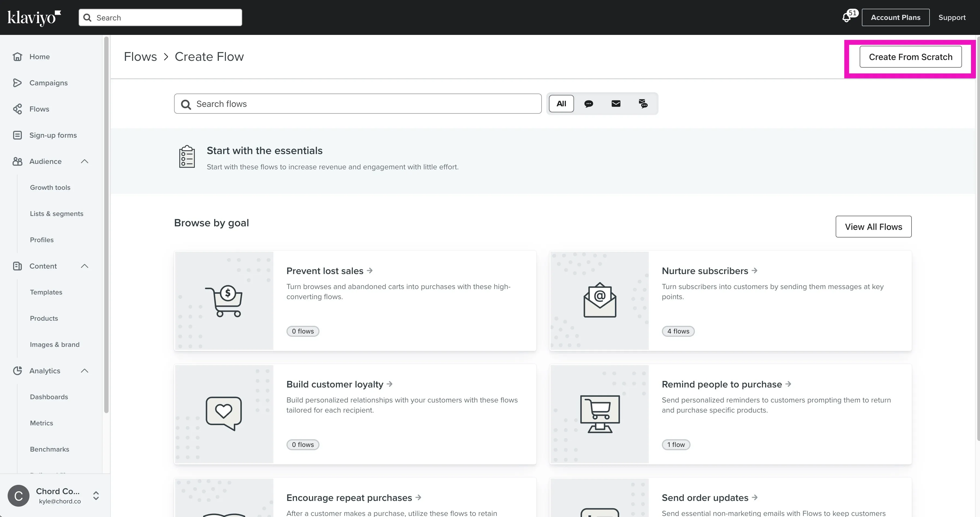980x517 pixels.
Task: Collapse the Analytics section chevron
Action: tap(85, 371)
